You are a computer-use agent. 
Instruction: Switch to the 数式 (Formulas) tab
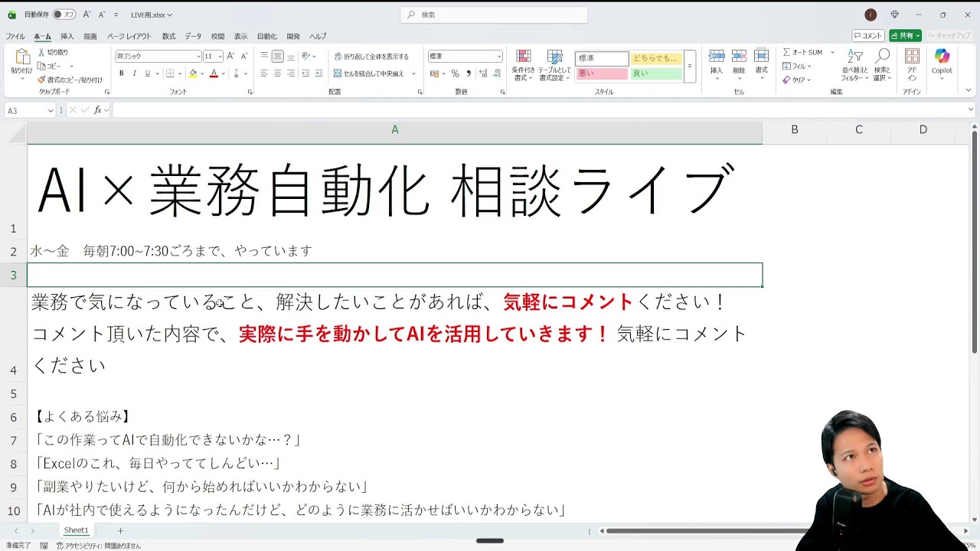pyautogui.click(x=168, y=36)
